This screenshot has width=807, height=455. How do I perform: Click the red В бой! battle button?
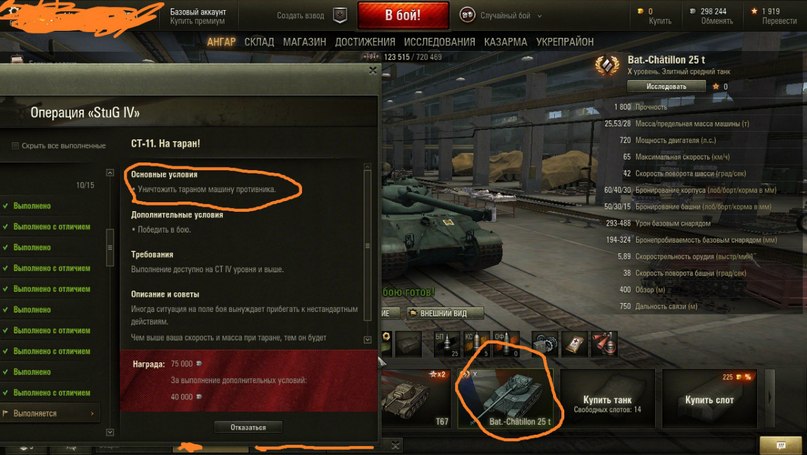click(x=403, y=15)
